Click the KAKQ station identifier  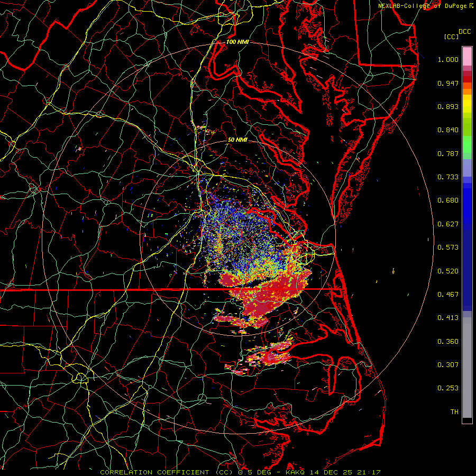coord(296,472)
